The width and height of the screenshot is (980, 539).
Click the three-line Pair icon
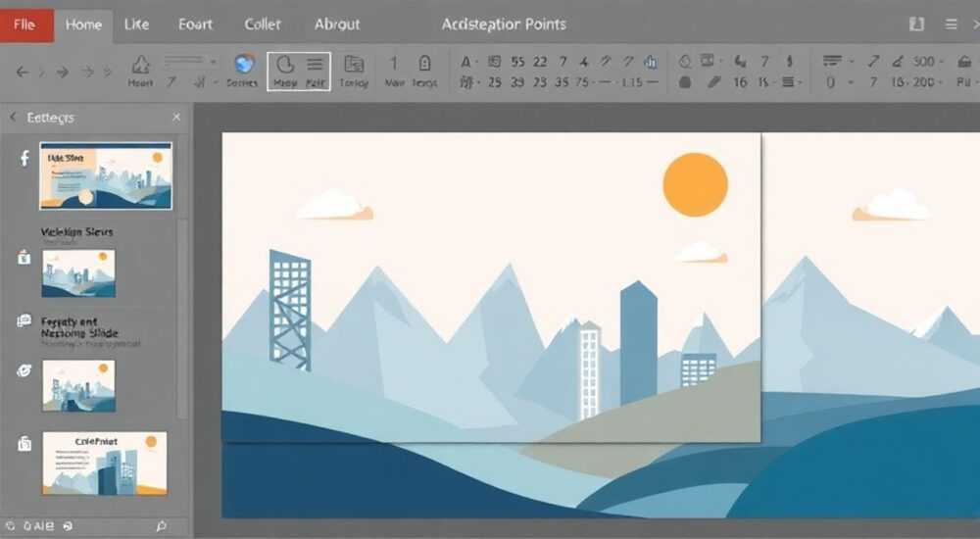315,65
